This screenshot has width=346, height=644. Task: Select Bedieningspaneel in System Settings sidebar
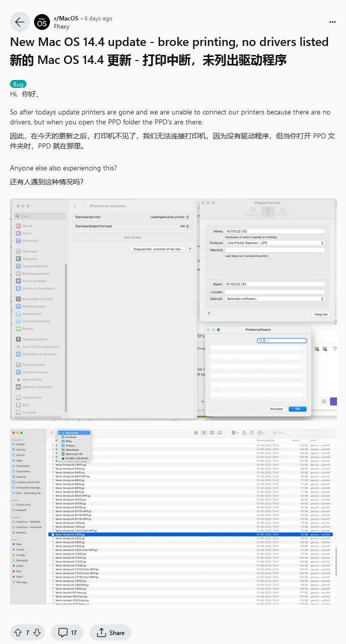coord(33,274)
